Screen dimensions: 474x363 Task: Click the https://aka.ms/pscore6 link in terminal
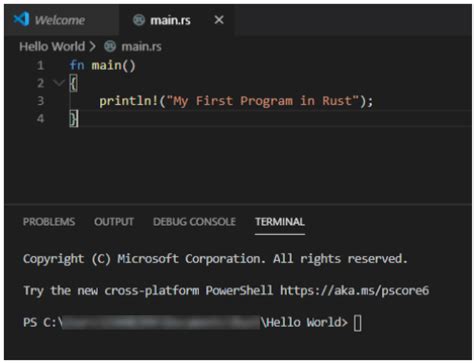pyautogui.click(x=354, y=291)
